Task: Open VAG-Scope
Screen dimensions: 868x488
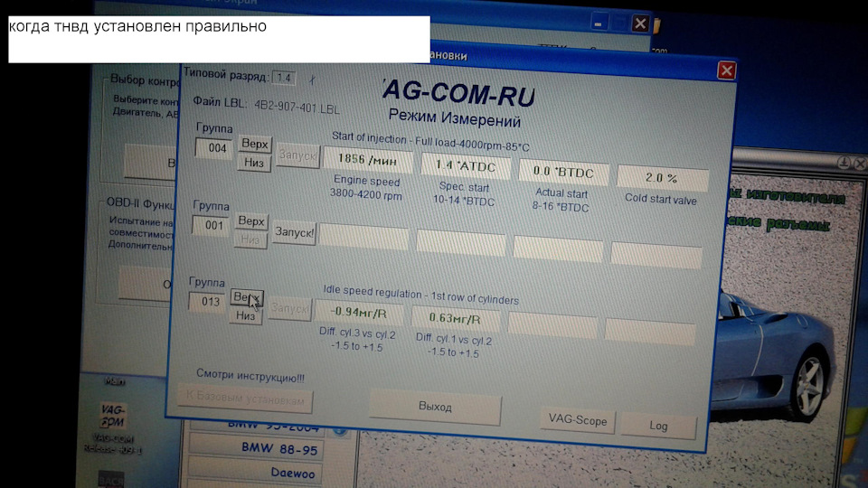Action: pyautogui.click(x=578, y=420)
